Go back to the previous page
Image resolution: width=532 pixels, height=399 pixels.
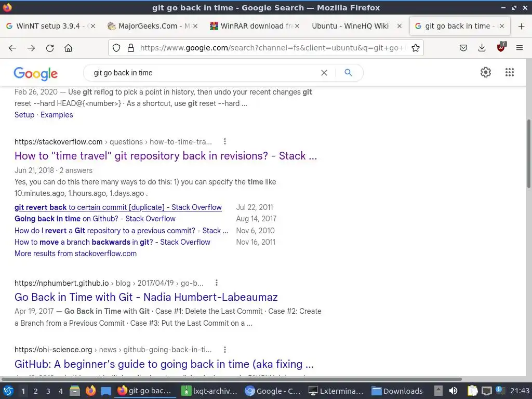coord(12,48)
